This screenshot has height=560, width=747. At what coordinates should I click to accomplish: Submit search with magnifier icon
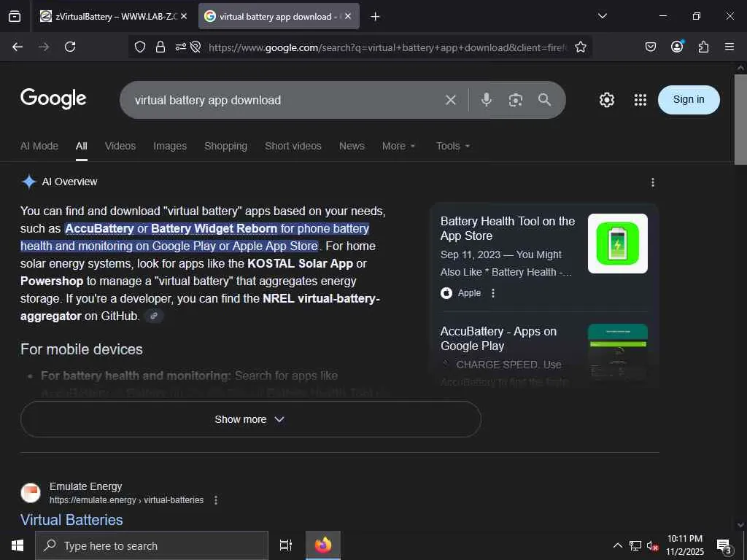click(x=544, y=99)
